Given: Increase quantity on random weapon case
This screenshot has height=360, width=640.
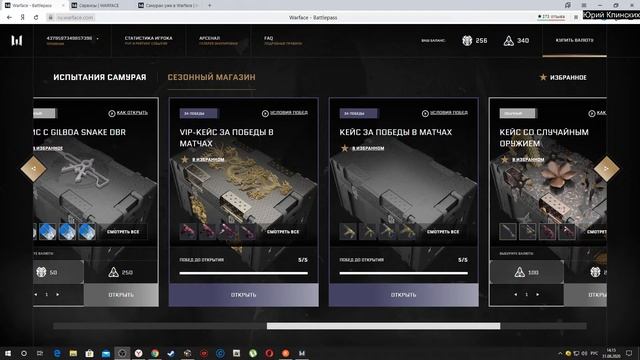Looking at the screenshot, I should pyautogui.click(x=538, y=294).
